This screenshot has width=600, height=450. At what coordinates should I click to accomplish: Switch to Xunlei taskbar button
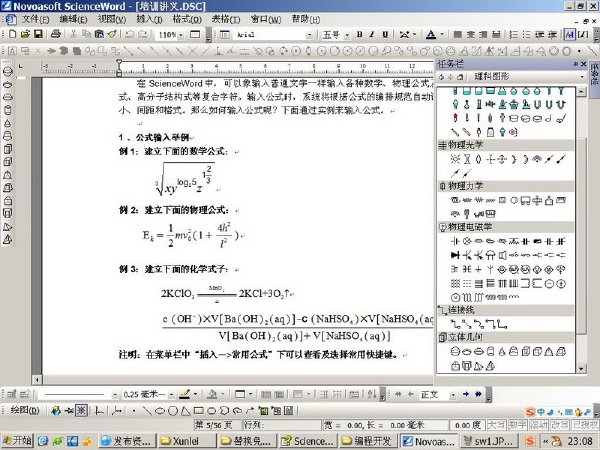click(x=186, y=441)
